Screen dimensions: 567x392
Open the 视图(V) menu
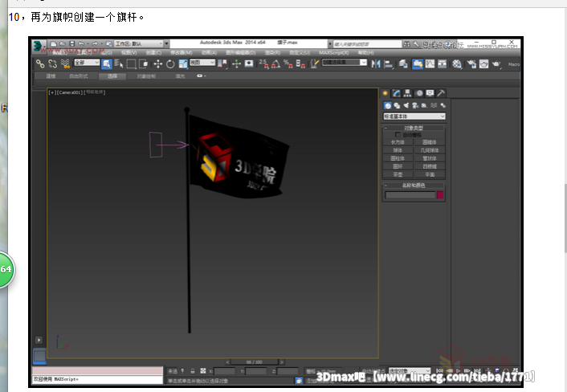point(128,53)
